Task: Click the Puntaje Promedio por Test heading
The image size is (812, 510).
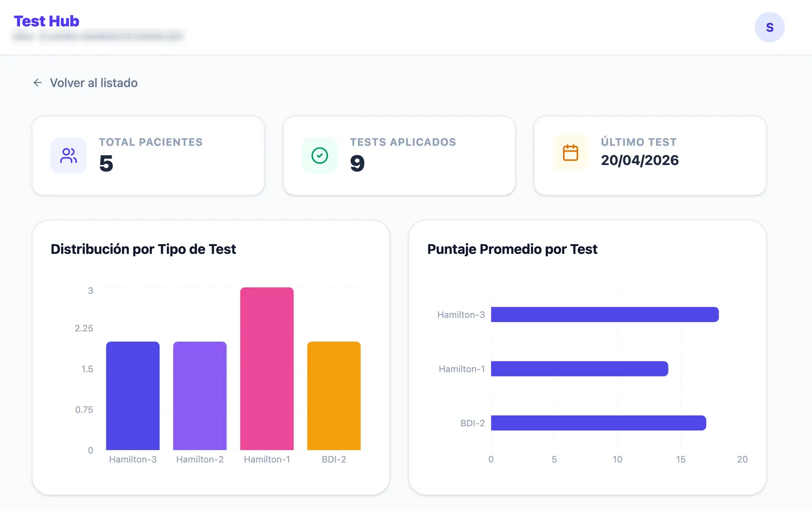Action: [x=513, y=249]
